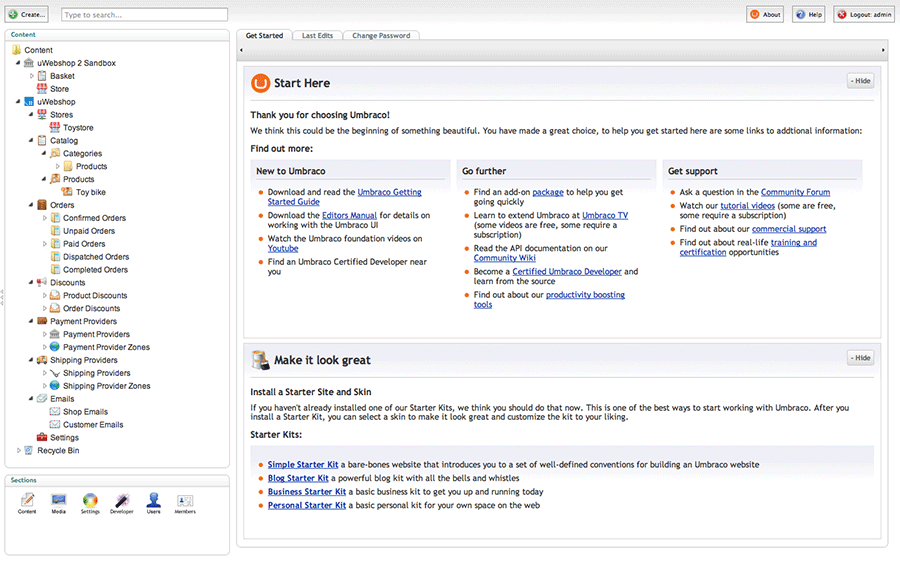The width and height of the screenshot is (900, 565).
Task: Click the tab strip left scroll arrow
Action: click(241, 50)
